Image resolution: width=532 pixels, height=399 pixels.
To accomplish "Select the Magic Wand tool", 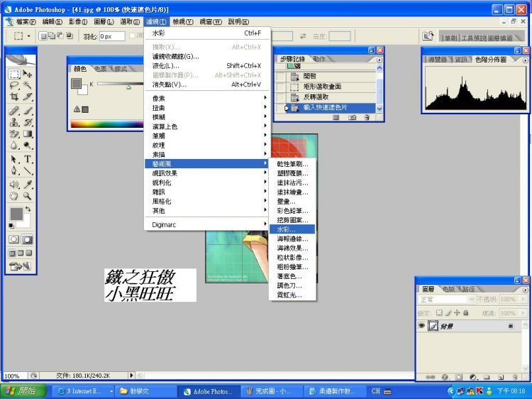I will [28, 85].
